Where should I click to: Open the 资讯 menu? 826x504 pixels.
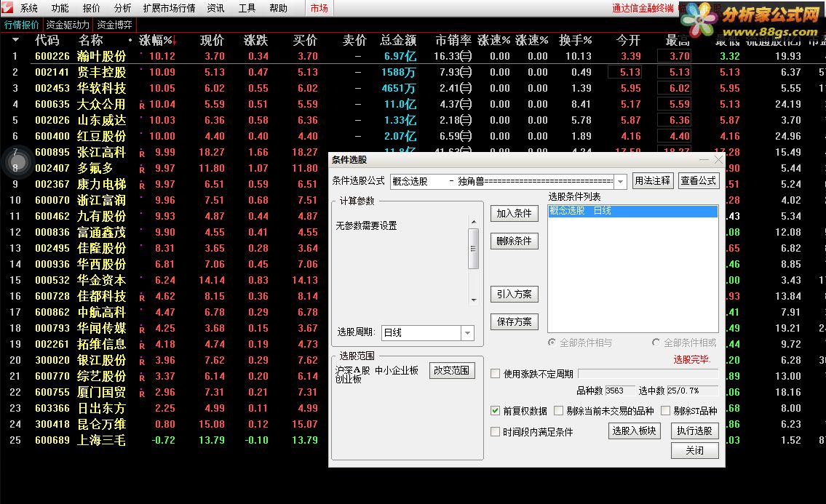click(x=215, y=9)
